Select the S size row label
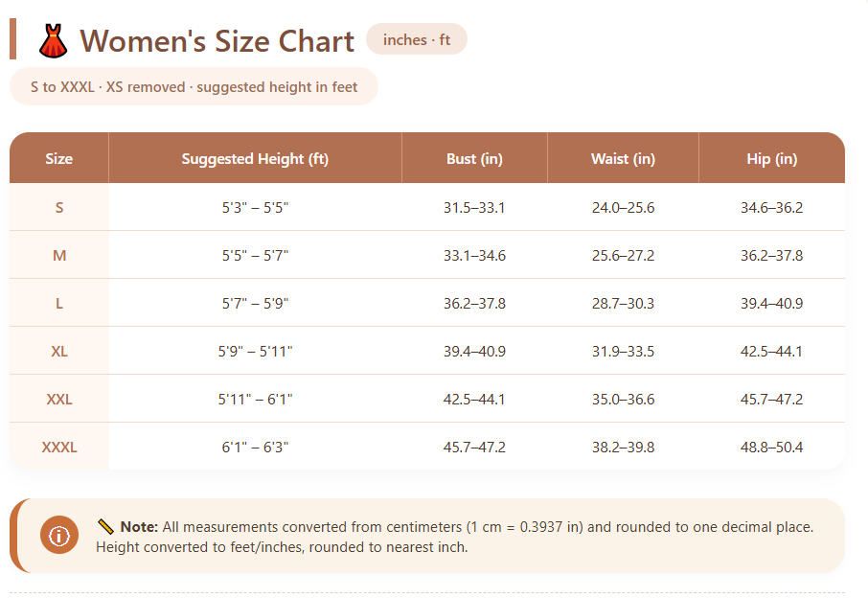Image resolution: width=868 pixels, height=598 pixels. click(59, 208)
